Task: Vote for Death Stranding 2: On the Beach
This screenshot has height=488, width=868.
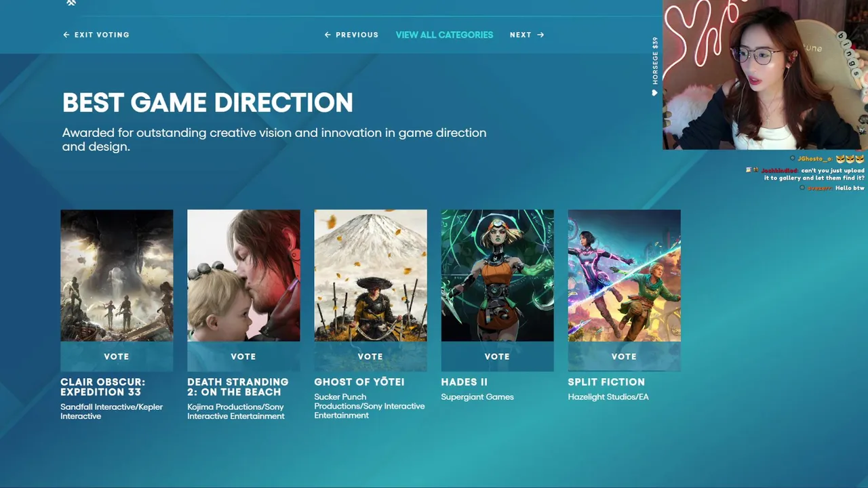Action: coord(243,357)
